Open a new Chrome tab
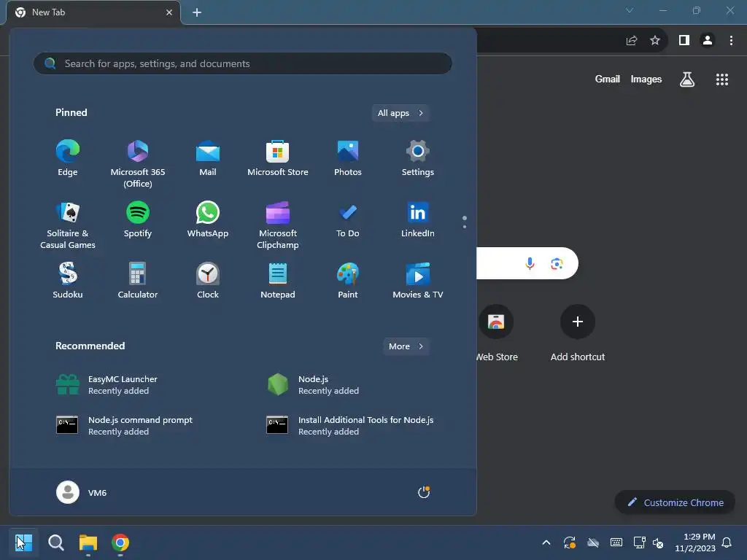 pos(197,12)
